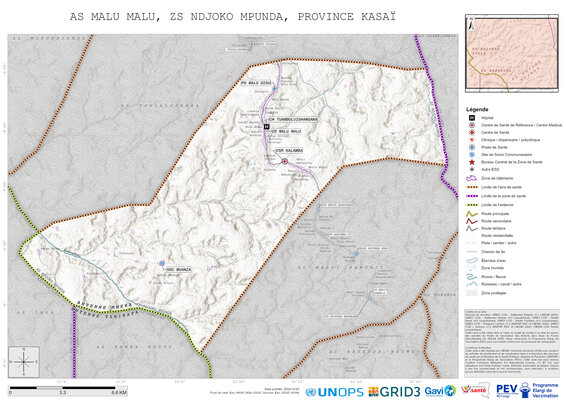Select the Ruisseau / canal legend symbol

(472, 284)
